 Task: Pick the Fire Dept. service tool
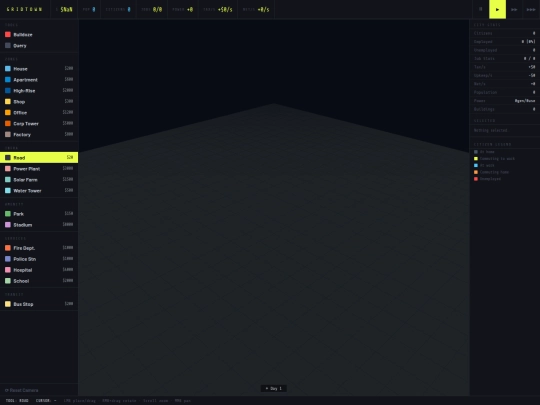[39, 248]
